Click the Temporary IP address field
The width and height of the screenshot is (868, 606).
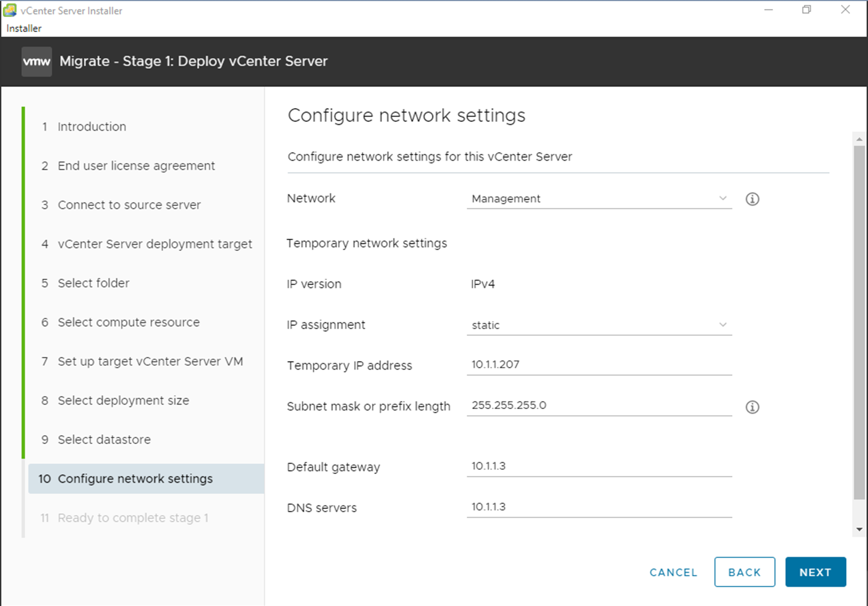(599, 365)
